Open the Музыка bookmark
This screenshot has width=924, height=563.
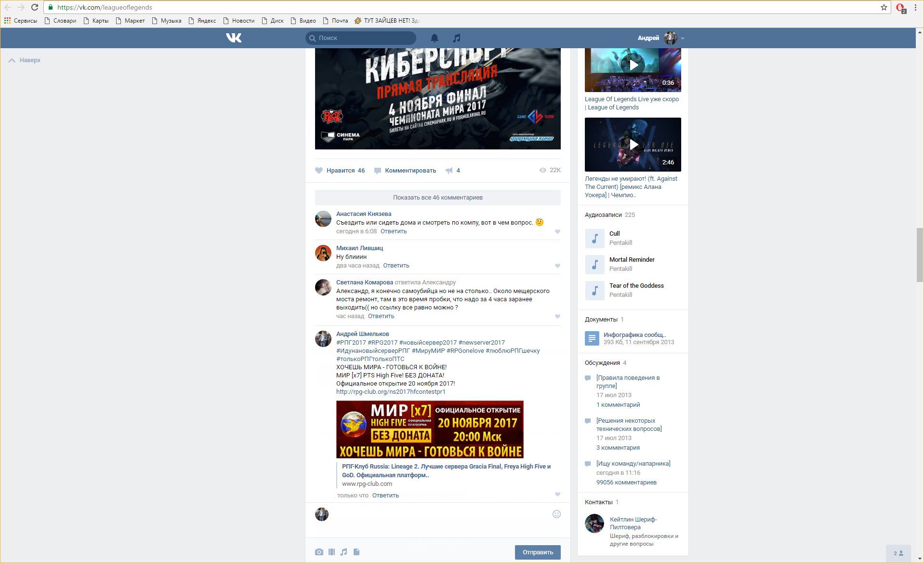[167, 21]
